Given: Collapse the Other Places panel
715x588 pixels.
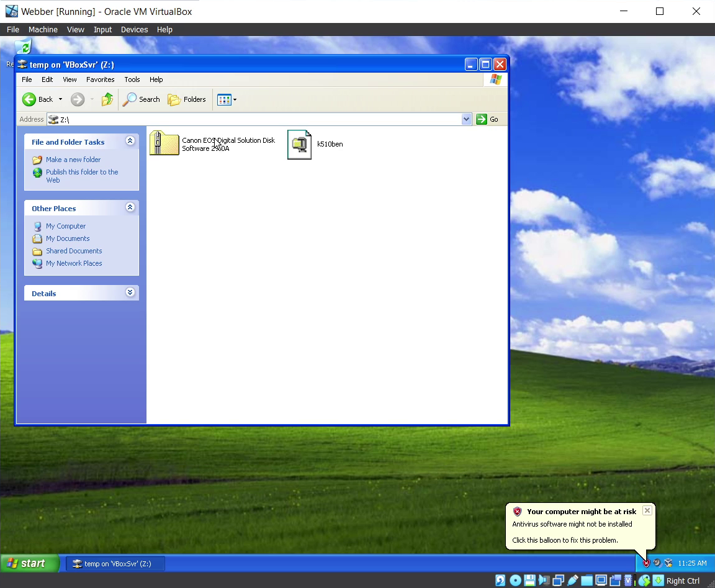Looking at the screenshot, I should (130, 207).
